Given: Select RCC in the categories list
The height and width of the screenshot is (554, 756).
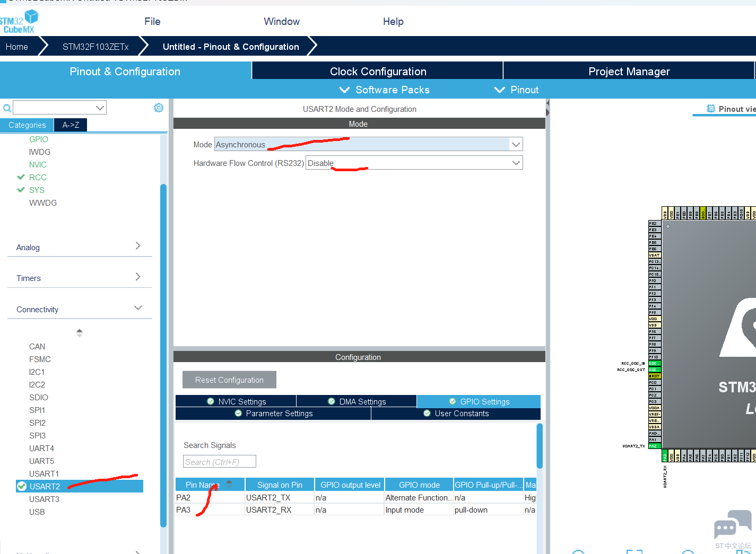Looking at the screenshot, I should click(38, 177).
